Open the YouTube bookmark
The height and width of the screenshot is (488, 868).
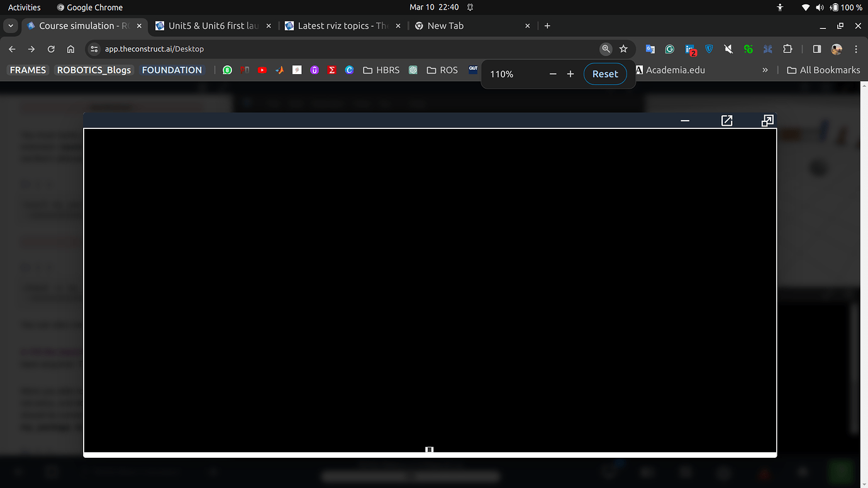[x=262, y=70]
